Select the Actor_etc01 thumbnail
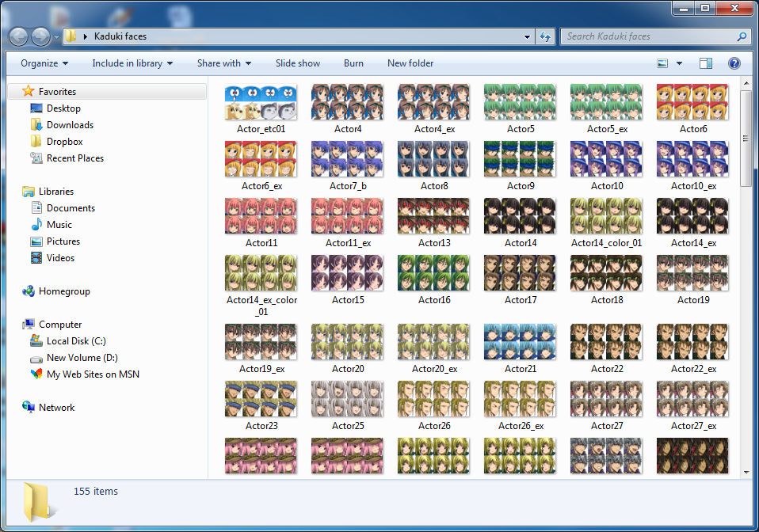The height and width of the screenshot is (532, 759). point(261,103)
